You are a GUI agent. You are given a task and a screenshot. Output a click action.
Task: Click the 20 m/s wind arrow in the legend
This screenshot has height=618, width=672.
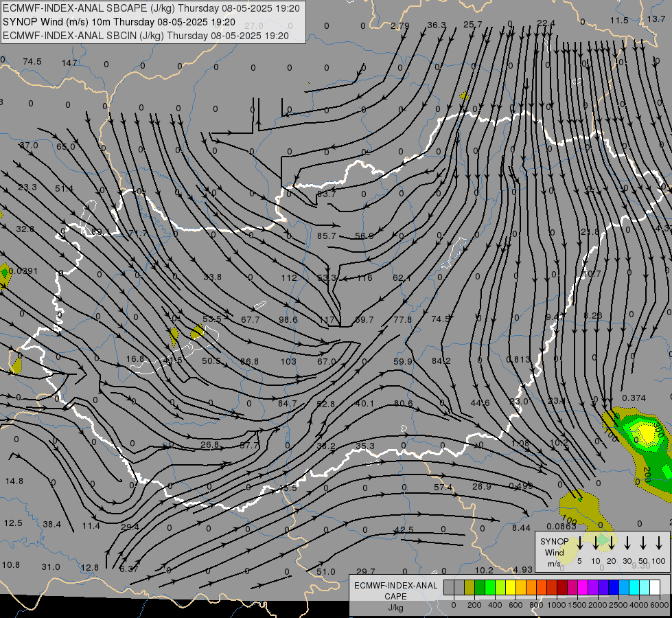611,543
